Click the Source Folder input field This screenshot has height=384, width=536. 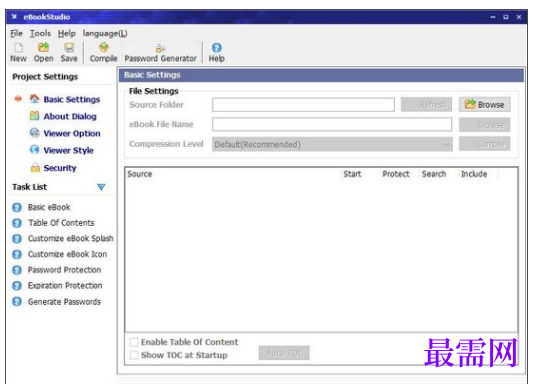tap(303, 105)
